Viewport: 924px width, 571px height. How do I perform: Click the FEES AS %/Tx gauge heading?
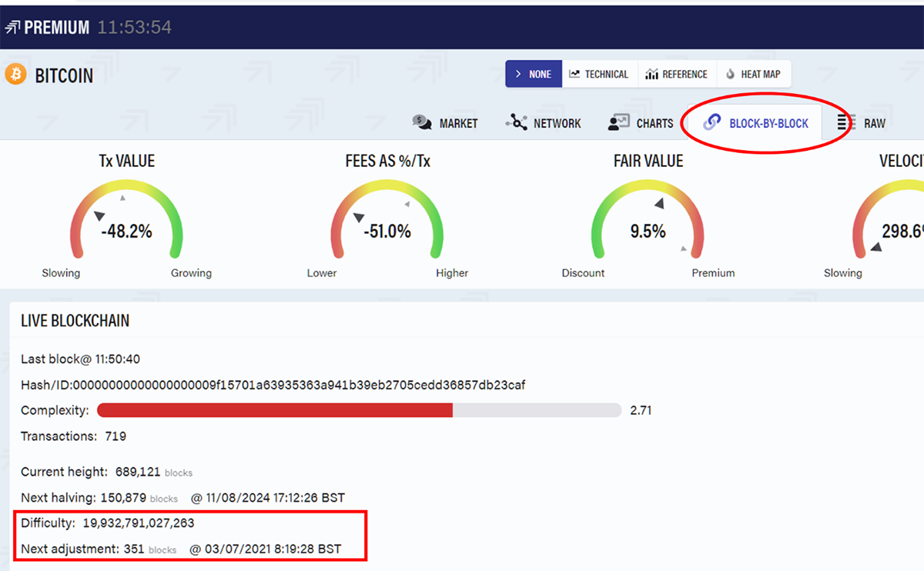[389, 161]
